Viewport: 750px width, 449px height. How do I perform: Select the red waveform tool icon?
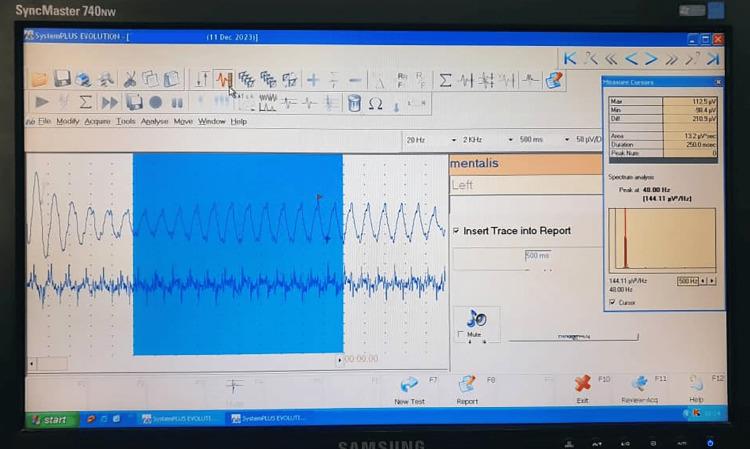click(224, 79)
